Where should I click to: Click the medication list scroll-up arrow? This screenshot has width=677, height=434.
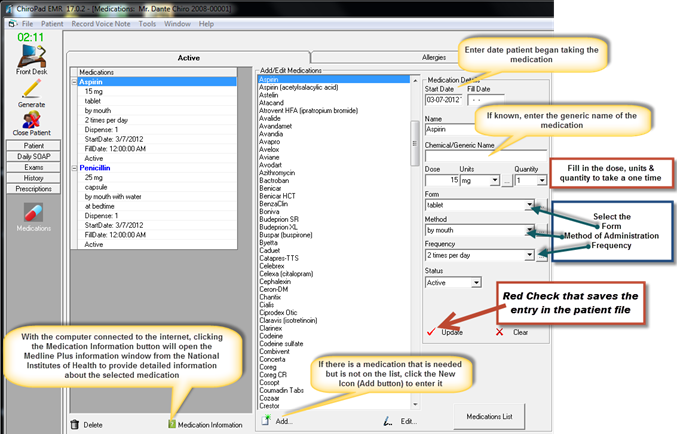(x=415, y=80)
